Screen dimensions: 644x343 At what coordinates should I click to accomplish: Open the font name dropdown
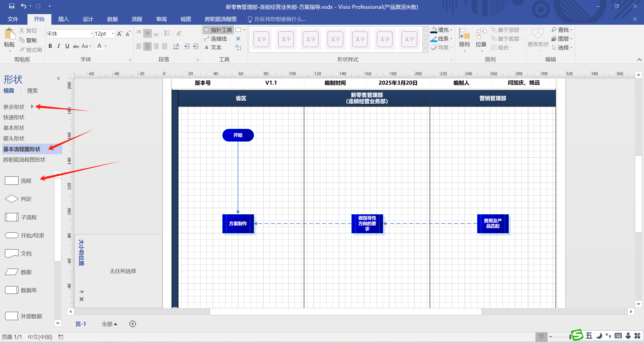pyautogui.click(x=91, y=34)
